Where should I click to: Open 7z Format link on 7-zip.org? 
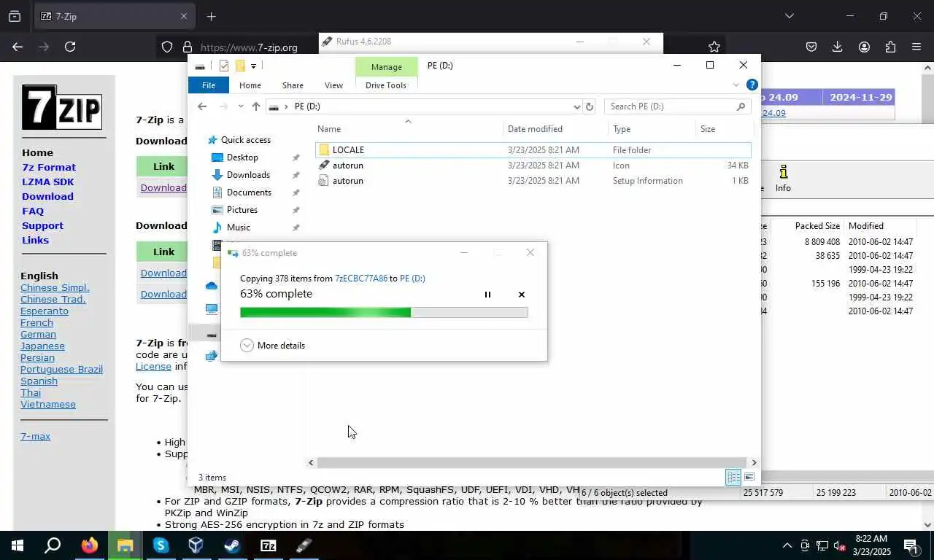(x=49, y=167)
